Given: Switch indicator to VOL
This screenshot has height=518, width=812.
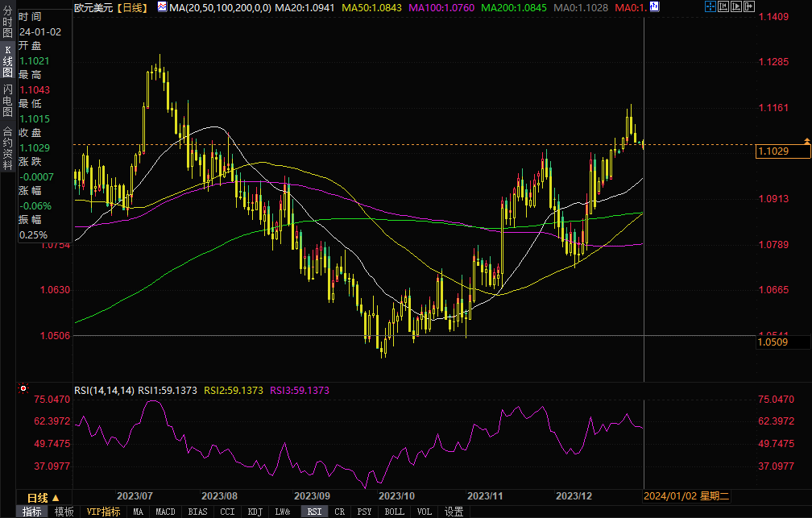Looking at the screenshot, I should click(x=424, y=512).
